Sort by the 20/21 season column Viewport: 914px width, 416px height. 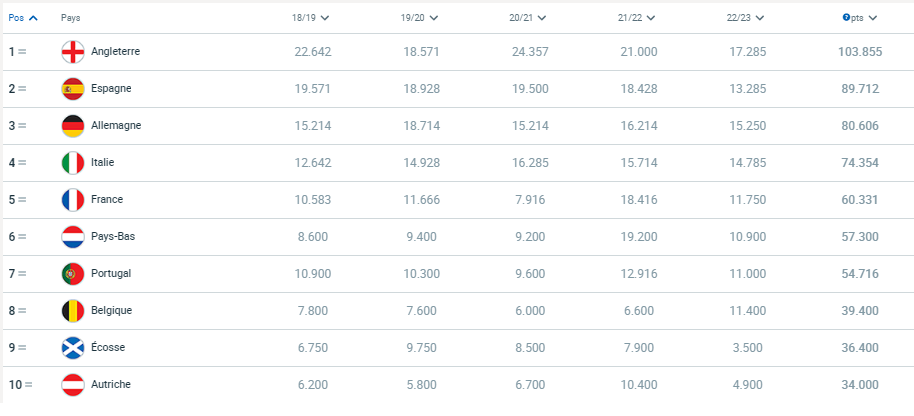click(x=528, y=18)
